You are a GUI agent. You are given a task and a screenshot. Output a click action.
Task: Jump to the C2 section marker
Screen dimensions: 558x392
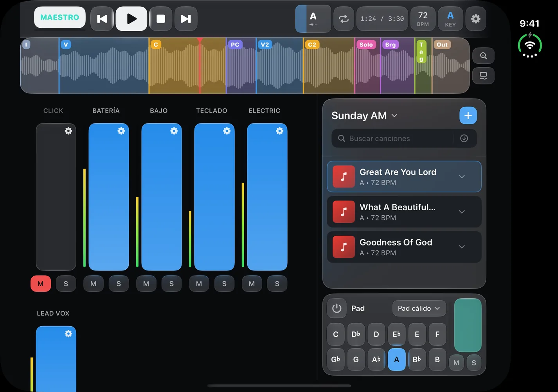312,45
